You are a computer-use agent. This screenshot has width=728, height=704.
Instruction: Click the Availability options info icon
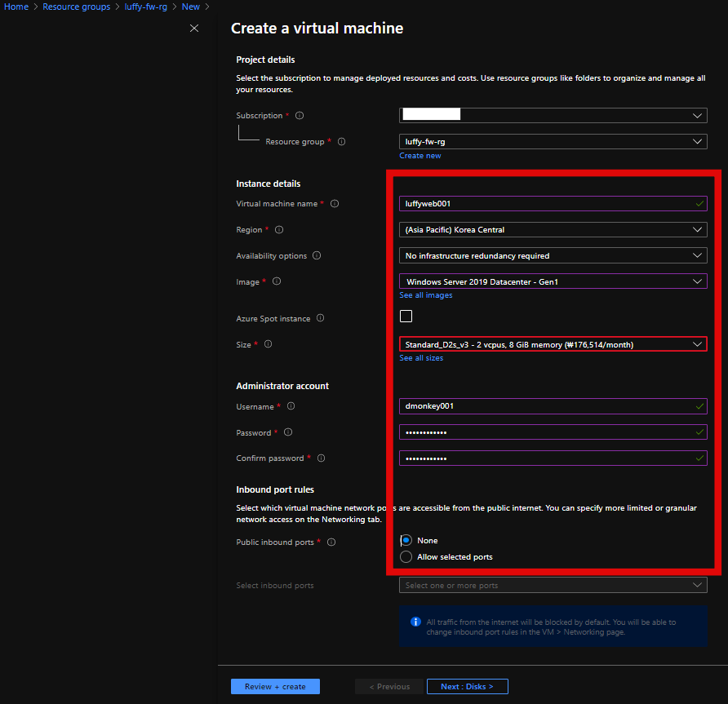click(x=317, y=255)
